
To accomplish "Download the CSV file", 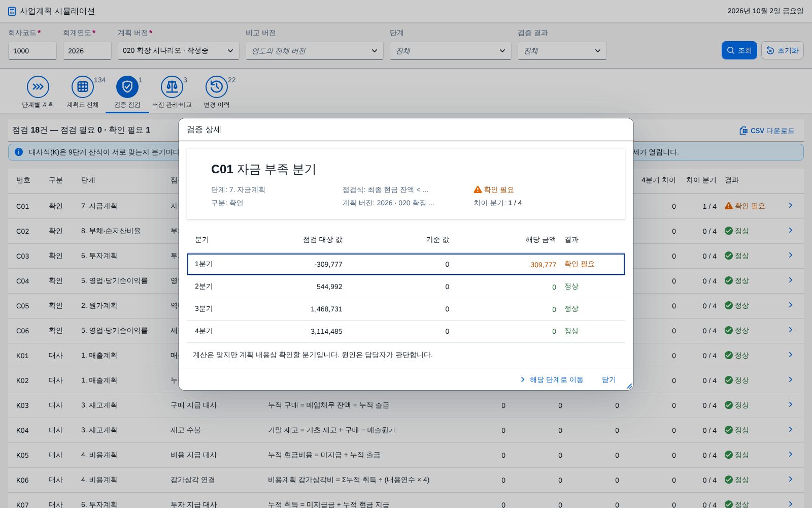I will (x=767, y=131).
